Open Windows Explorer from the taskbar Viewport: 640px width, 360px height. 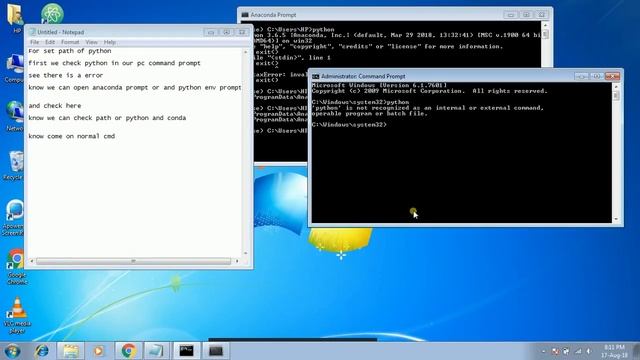pos(71,351)
